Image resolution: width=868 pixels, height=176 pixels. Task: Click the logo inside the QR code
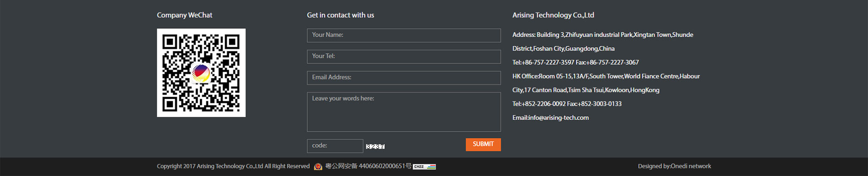(201, 73)
